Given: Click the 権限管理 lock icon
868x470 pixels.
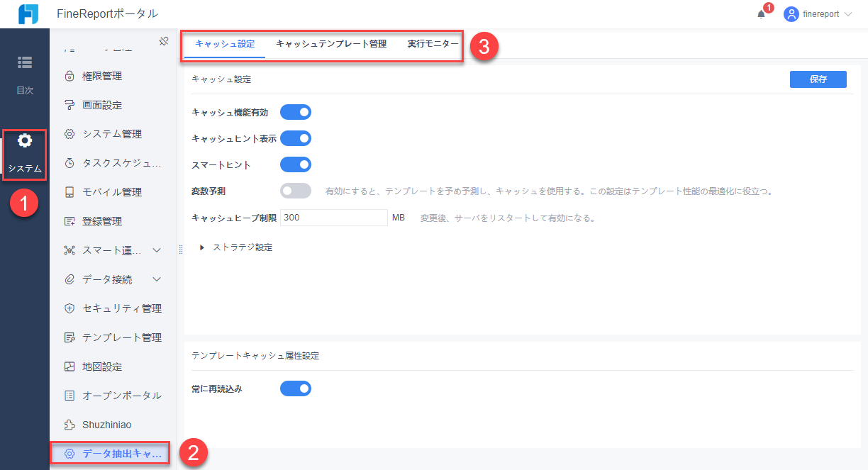Looking at the screenshot, I should (69, 76).
